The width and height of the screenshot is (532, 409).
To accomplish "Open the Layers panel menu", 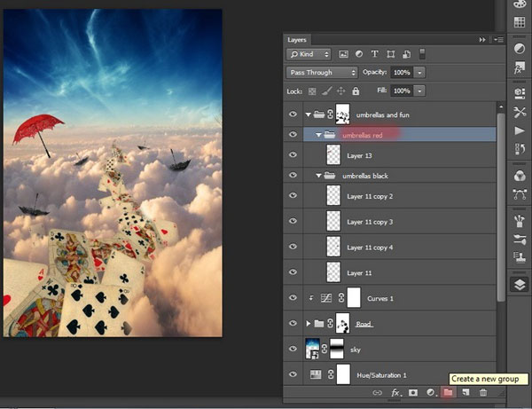I will tap(498, 40).
